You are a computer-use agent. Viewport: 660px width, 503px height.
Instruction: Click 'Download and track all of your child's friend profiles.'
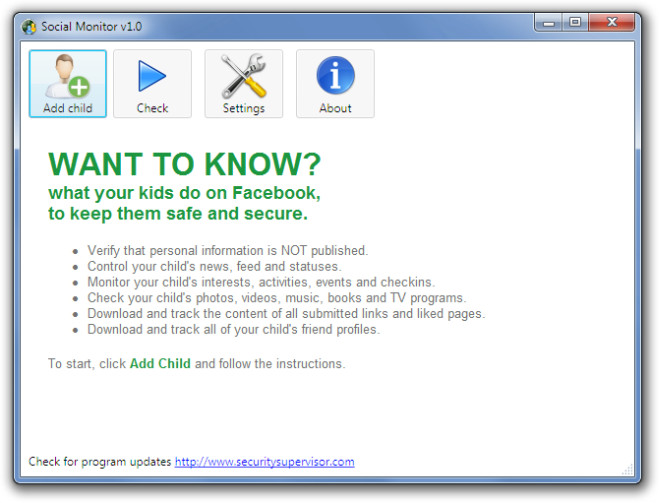coord(234,329)
